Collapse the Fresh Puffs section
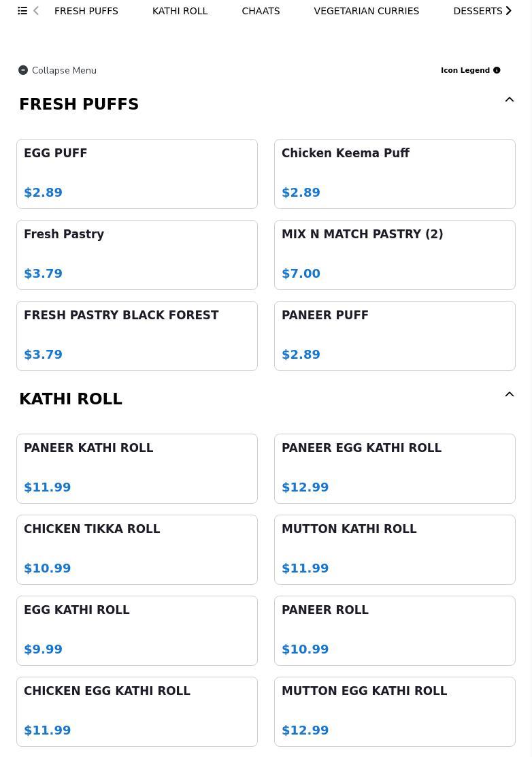 [509, 100]
